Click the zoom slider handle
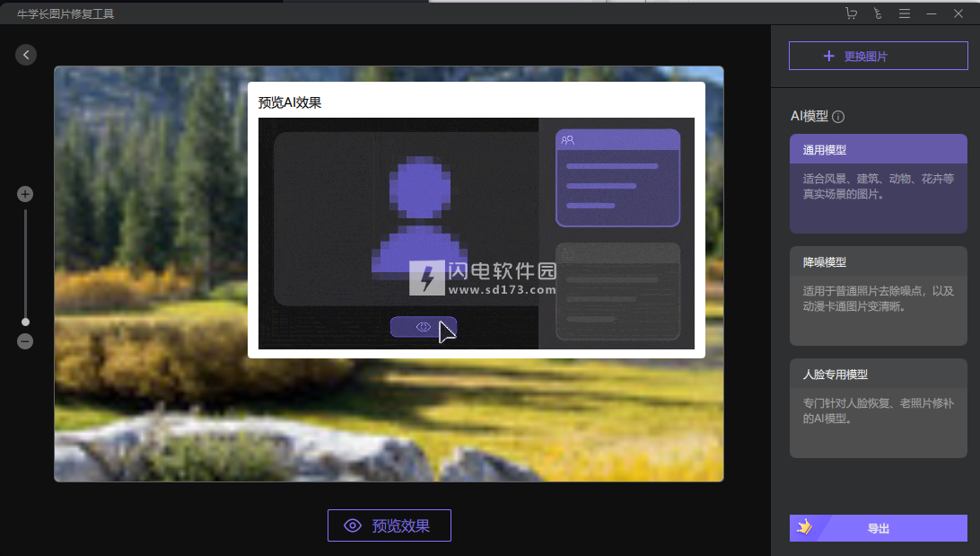Viewport: 980px width, 556px height. (x=25, y=322)
